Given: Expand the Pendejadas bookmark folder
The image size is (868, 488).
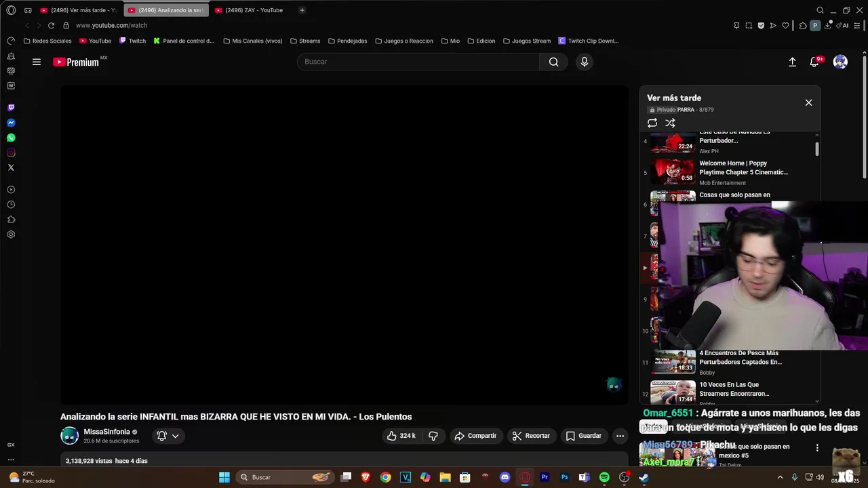Looking at the screenshot, I should (x=347, y=41).
